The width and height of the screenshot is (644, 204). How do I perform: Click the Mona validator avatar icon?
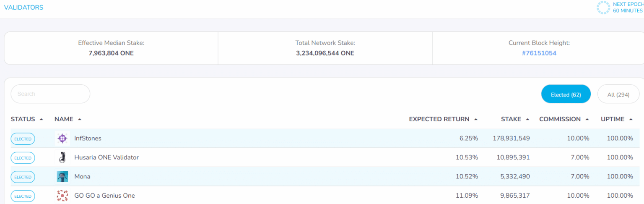(62, 177)
